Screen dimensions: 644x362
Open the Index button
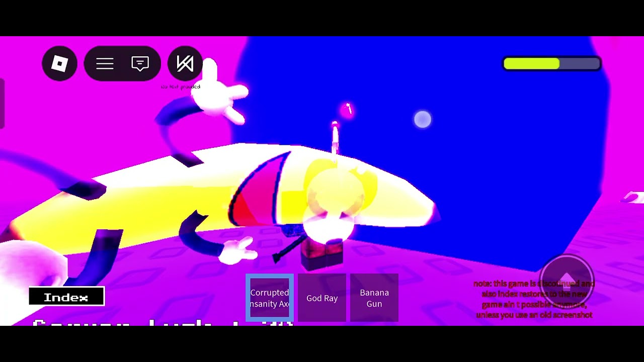(x=66, y=297)
